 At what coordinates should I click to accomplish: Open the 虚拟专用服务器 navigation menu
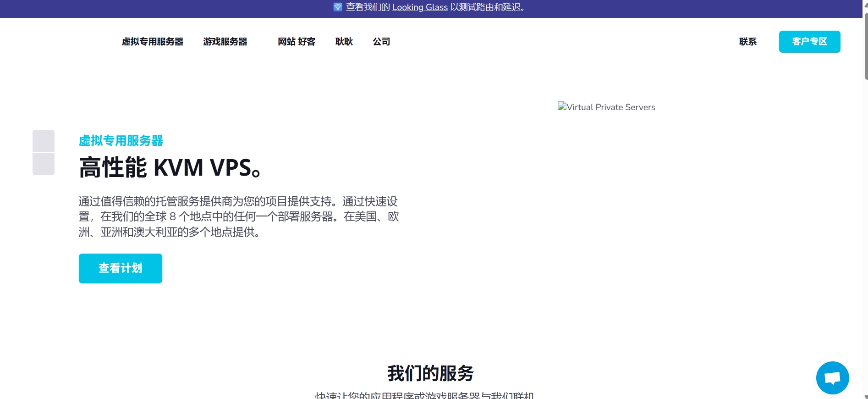tap(153, 42)
